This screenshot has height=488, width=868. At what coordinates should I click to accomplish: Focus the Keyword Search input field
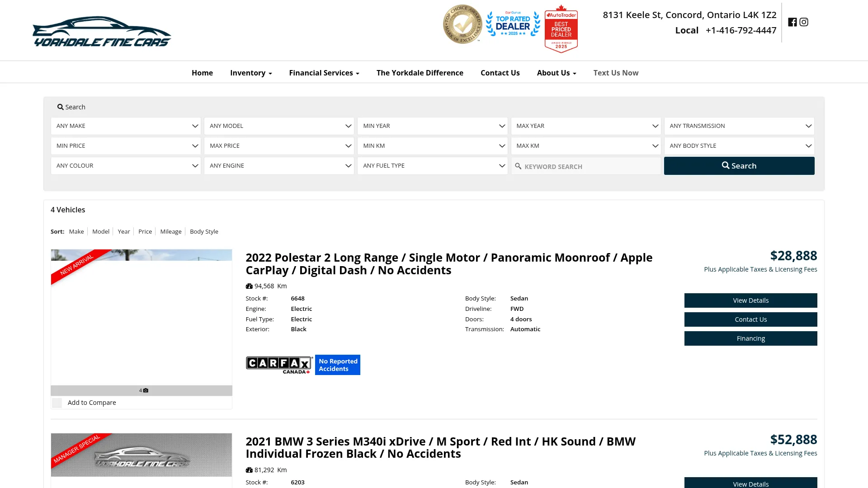586,166
